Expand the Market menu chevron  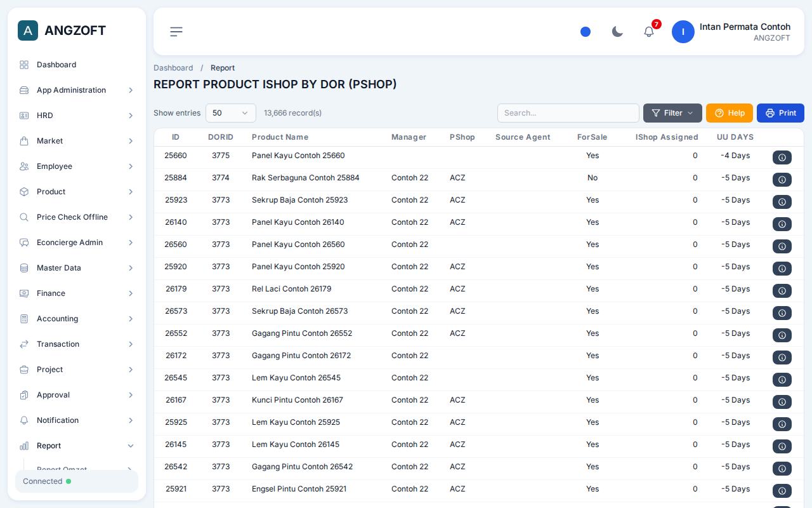[131, 141]
